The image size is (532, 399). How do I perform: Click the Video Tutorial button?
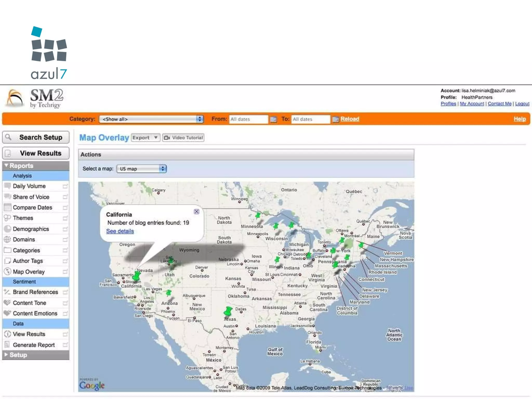point(183,138)
